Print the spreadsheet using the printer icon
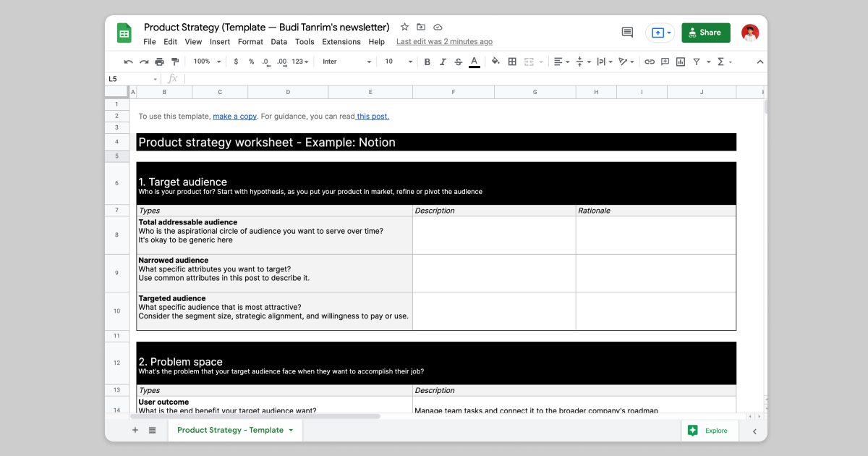Image resolution: width=868 pixels, height=456 pixels. 159,62
